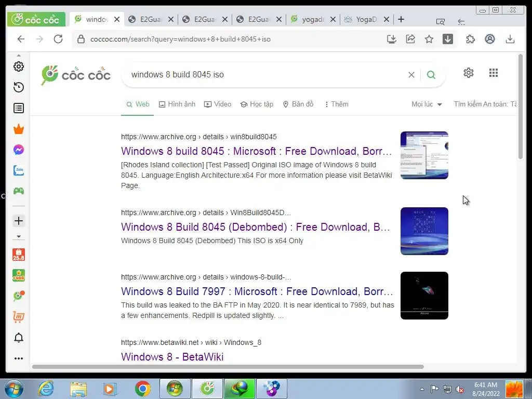Click the green search magnifier button
532x399 pixels.
click(431, 75)
